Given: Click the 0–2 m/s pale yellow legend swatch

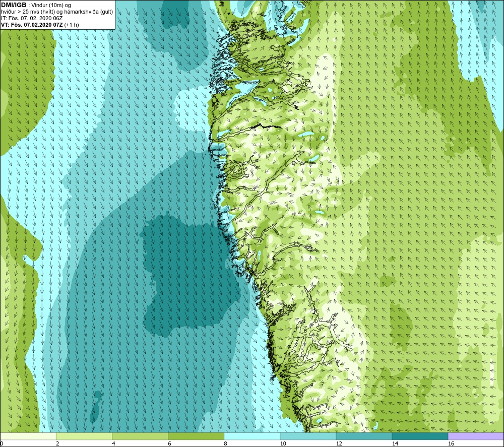Looking at the screenshot, I should pyautogui.click(x=28, y=436).
